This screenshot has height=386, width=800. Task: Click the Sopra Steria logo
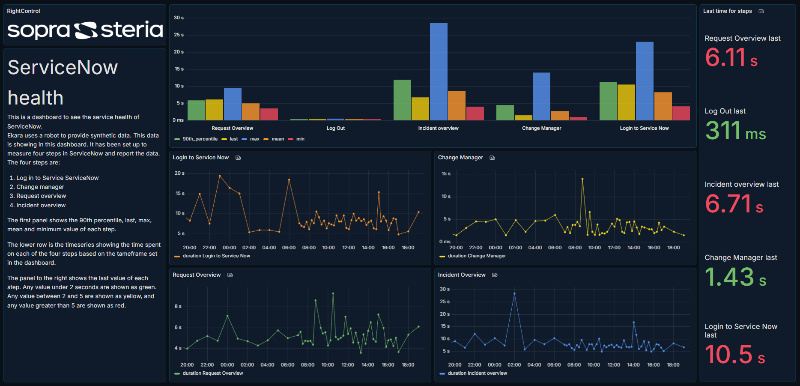pos(85,30)
